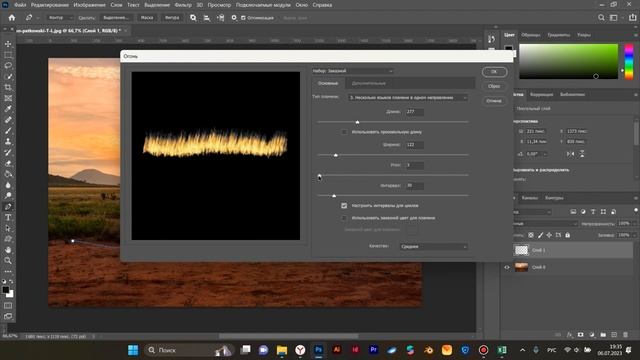Select the Lasso tool

coord(8,65)
